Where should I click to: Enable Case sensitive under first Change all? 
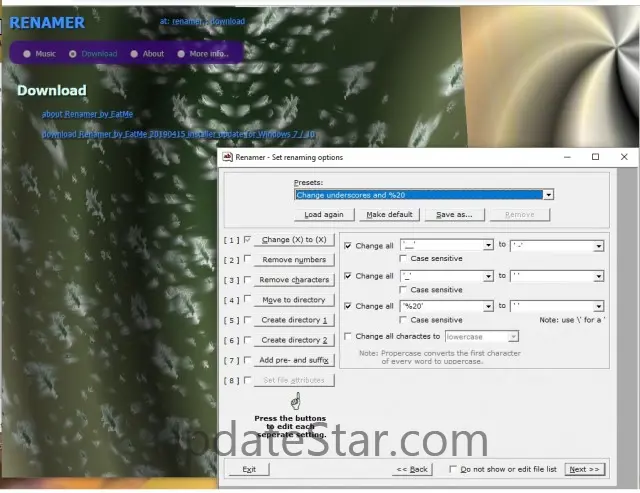[403, 258]
